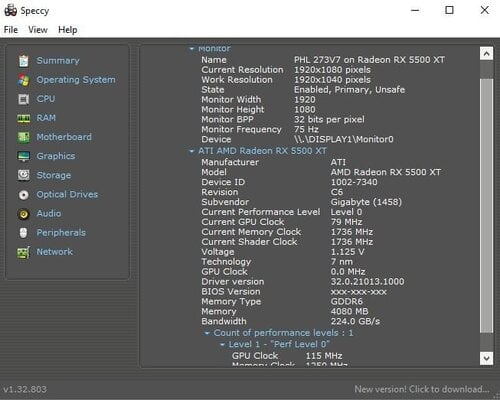
Task: Select the Graphics monitor icon
Action: pos(24,156)
